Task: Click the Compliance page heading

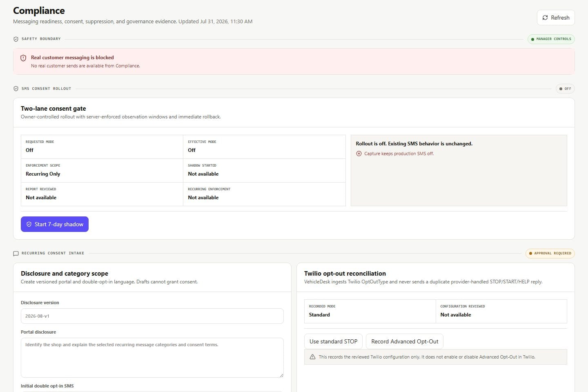Action: 39,11
